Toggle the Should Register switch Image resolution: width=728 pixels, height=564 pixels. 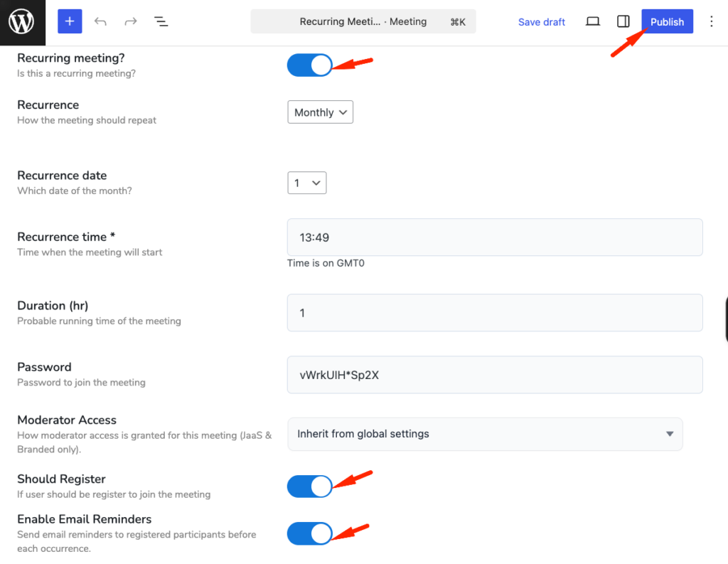(310, 486)
